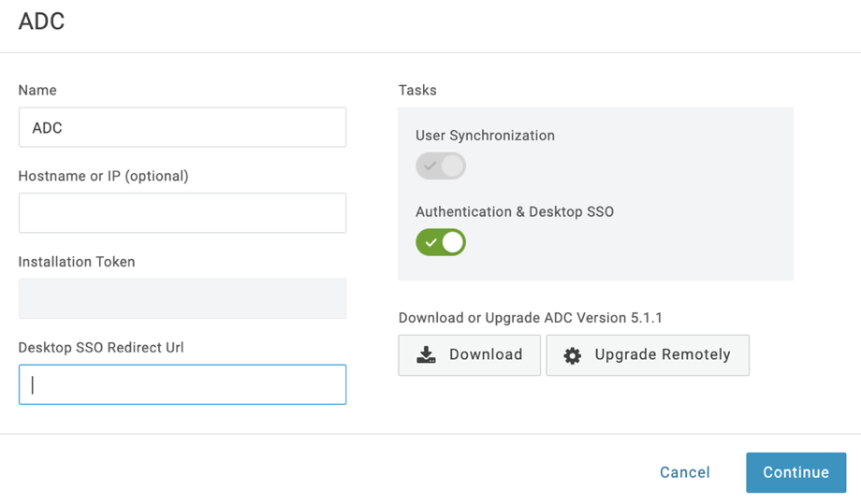Click the Tasks section heading
Screen dimensions: 861x504
[417, 91]
